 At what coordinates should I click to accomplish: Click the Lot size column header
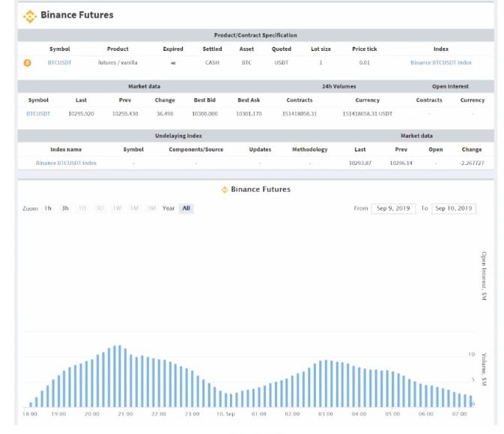[x=321, y=49]
